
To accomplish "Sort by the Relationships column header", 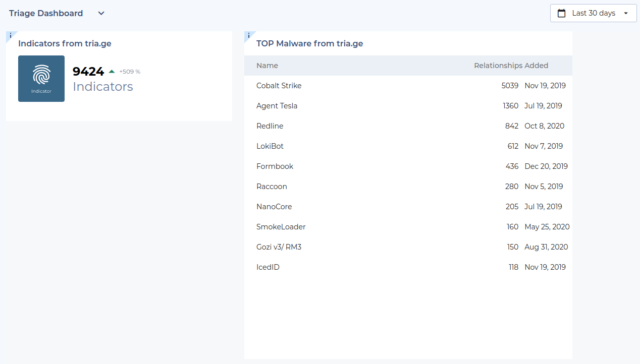I will (x=498, y=66).
